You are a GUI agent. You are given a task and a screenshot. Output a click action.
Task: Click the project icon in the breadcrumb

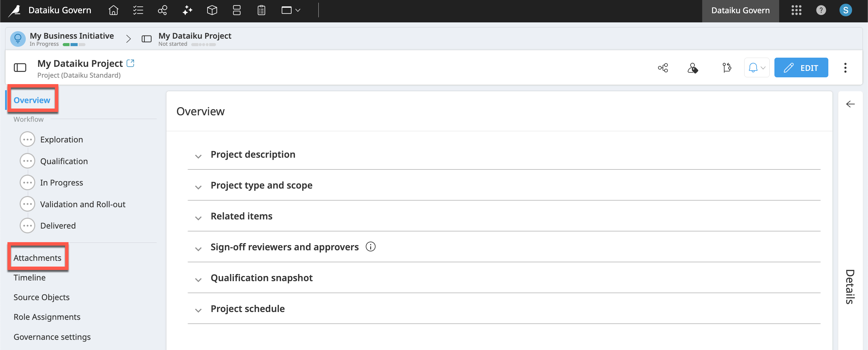tap(146, 39)
